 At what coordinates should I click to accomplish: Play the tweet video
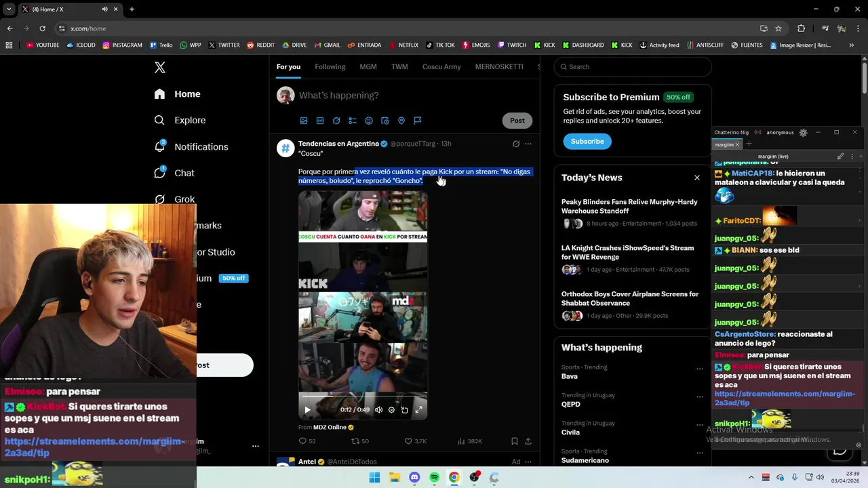pyautogui.click(x=307, y=409)
